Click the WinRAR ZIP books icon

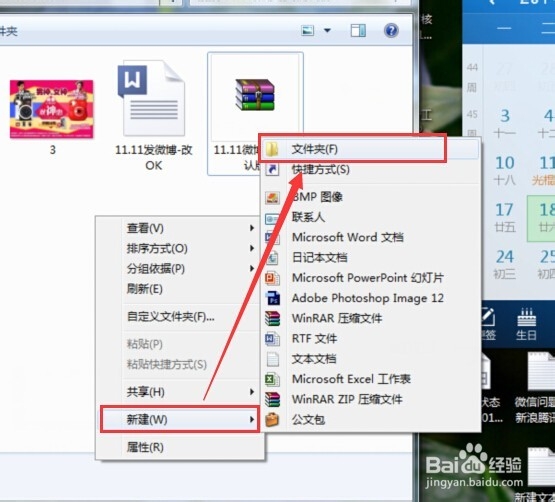click(x=272, y=400)
